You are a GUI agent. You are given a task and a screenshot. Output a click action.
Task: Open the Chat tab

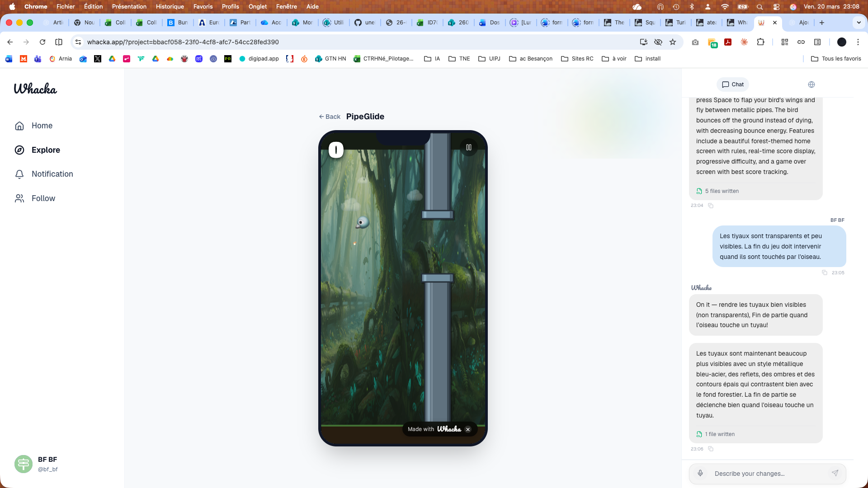coord(733,84)
